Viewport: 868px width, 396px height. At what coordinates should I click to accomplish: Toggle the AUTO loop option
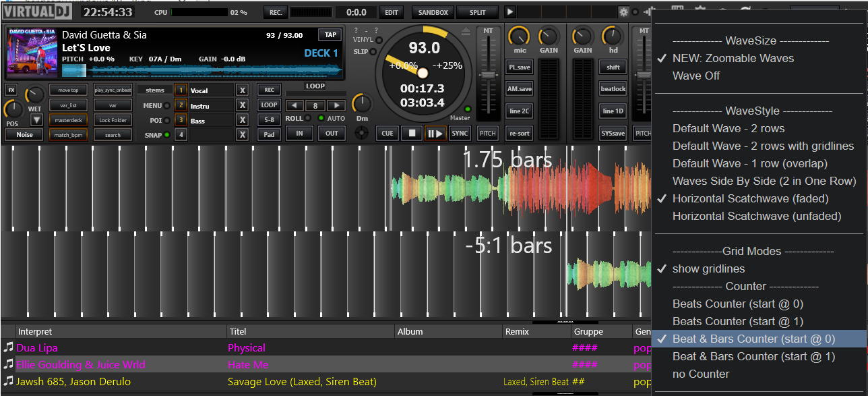point(321,118)
